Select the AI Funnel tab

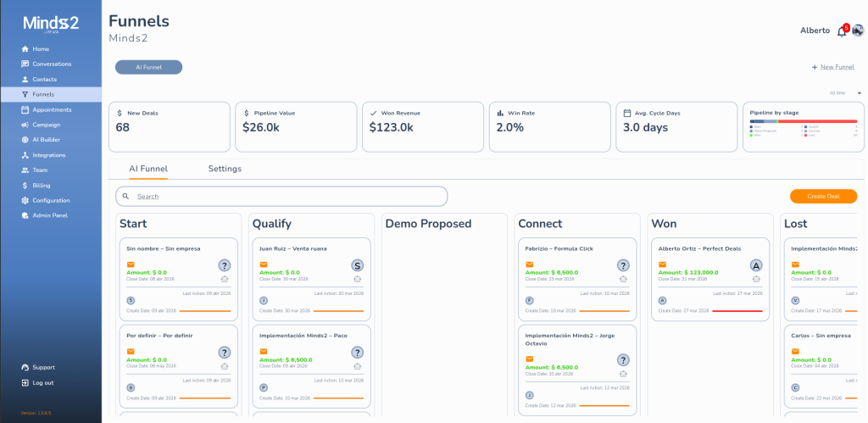[x=148, y=169]
